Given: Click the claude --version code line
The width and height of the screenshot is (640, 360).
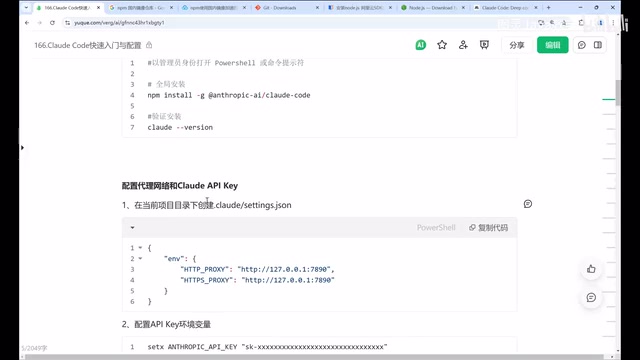Looking at the screenshot, I should coord(180,127).
